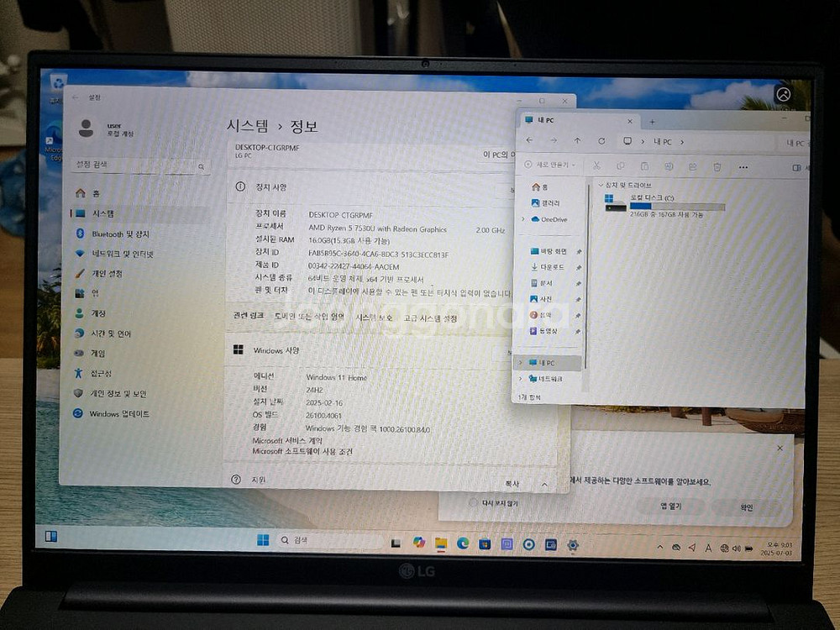Add a new tab in File Explorer
Screen dimensions: 840x630
[x=652, y=122]
